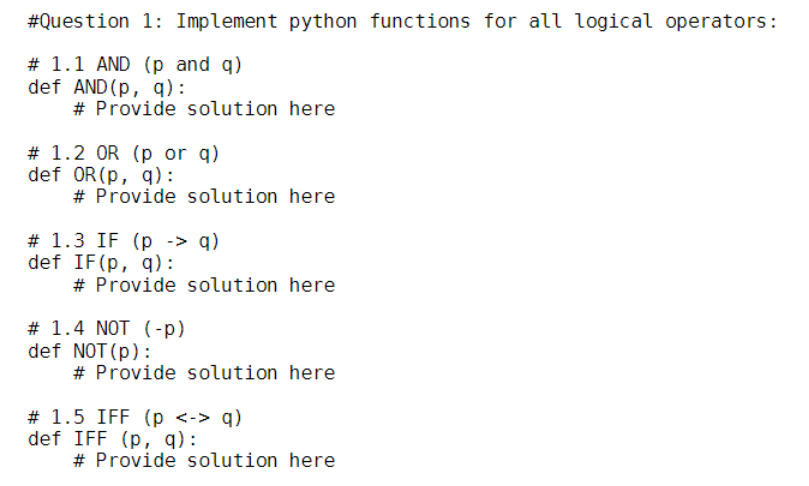Click the '->' arrow in IF comment

click(176, 241)
